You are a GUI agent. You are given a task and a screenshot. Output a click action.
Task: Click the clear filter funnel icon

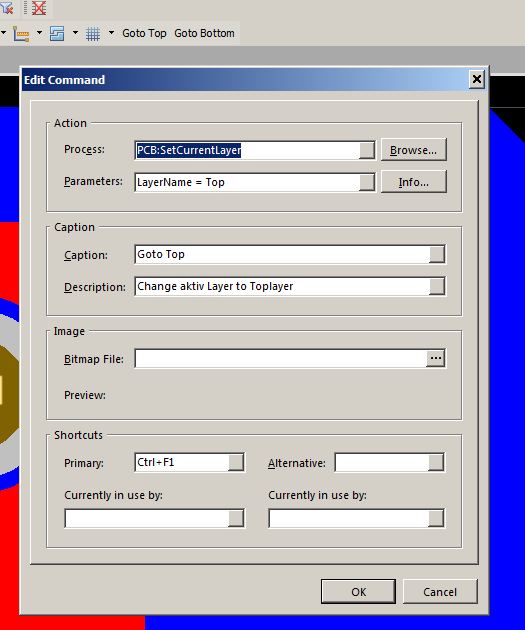[x=6, y=8]
